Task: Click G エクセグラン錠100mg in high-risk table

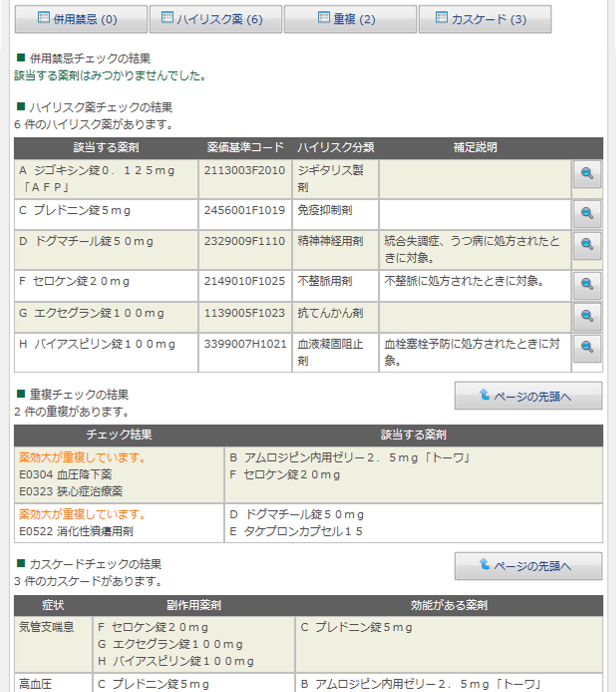Action: [92, 313]
